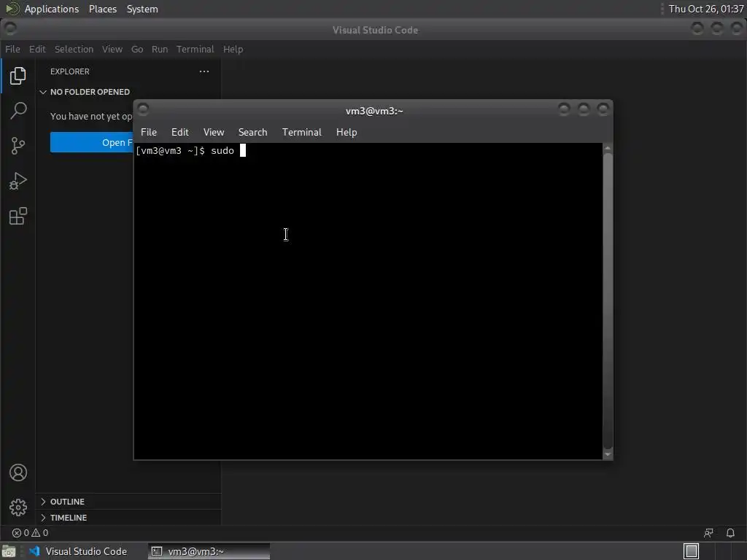
Task: Open the Run and Debug view icon
Action: [18, 181]
